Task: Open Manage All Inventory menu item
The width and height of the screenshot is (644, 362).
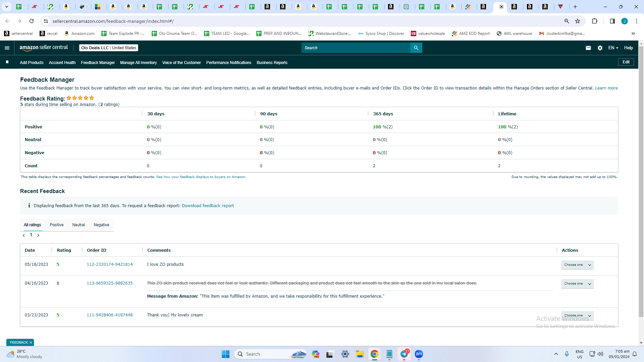Action: 139,63
